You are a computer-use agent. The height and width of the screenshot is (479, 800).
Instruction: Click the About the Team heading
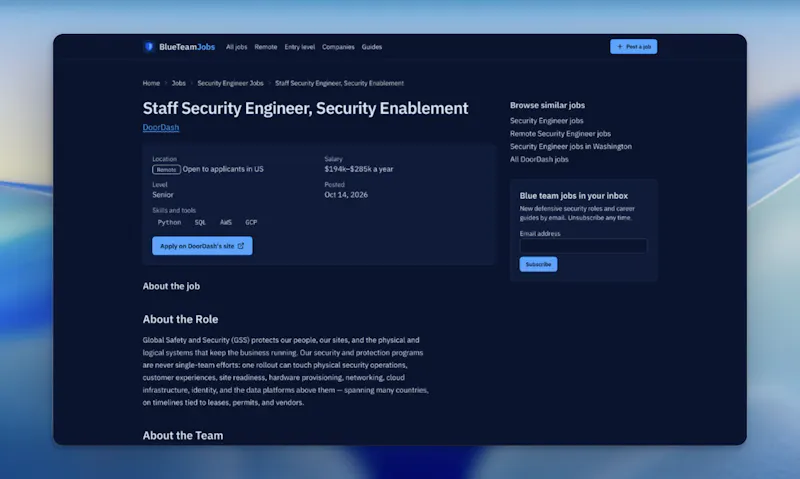click(183, 435)
